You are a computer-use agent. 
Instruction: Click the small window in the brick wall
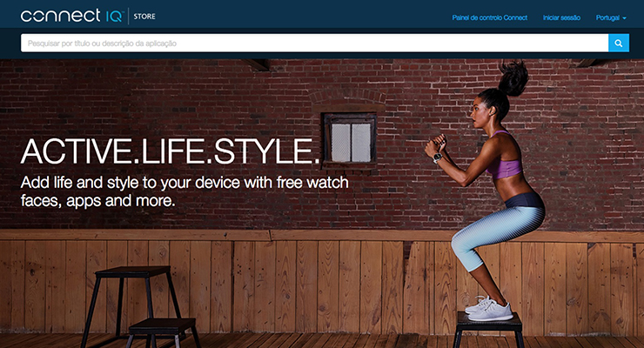pos(351,141)
